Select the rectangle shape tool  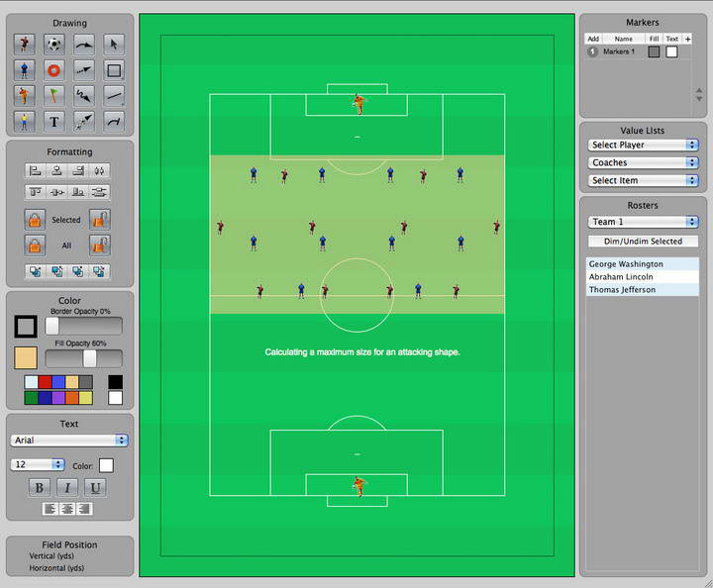[114, 70]
